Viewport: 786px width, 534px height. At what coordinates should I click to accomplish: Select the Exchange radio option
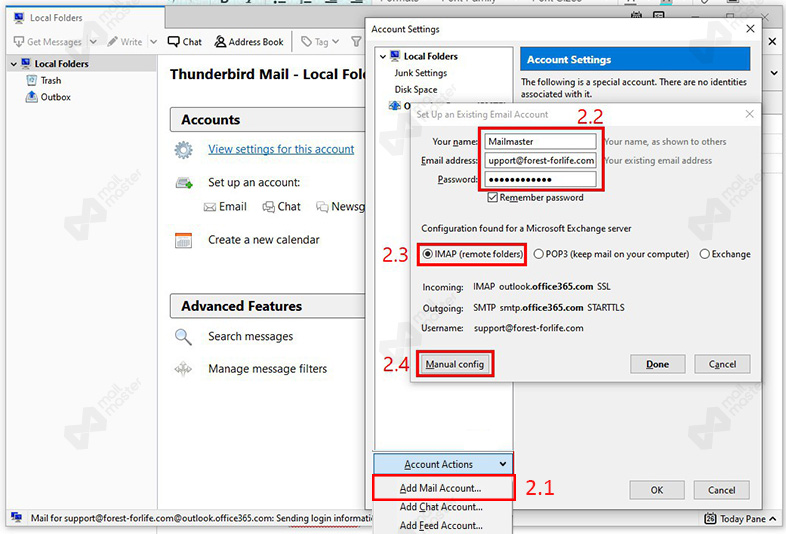[x=705, y=254]
